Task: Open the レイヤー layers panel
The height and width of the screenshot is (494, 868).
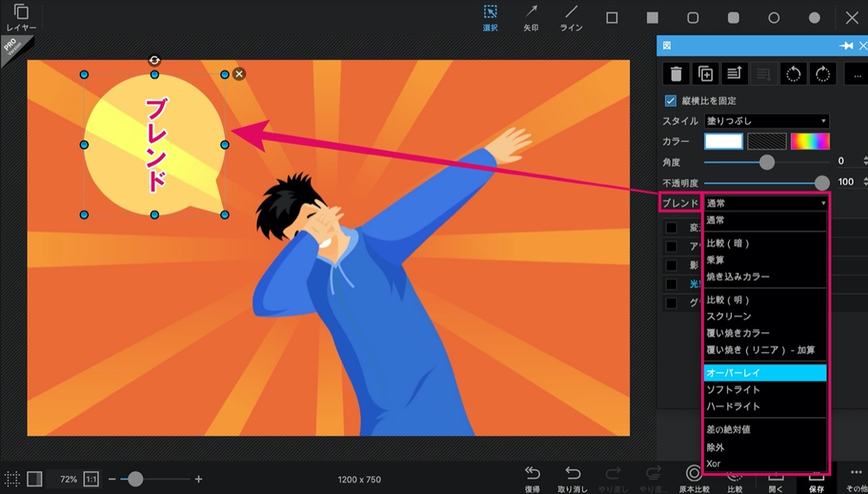Action: [21, 18]
